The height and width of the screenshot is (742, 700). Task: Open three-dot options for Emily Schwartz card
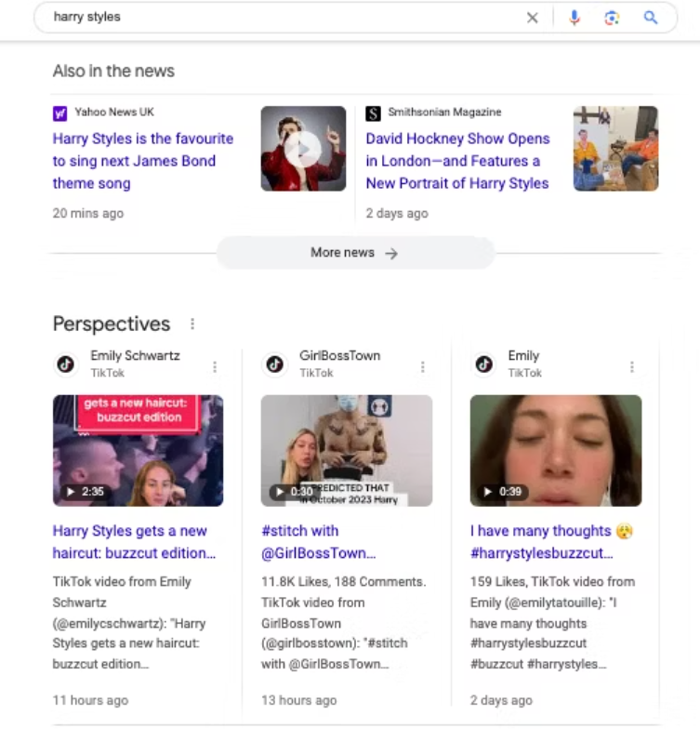click(215, 367)
